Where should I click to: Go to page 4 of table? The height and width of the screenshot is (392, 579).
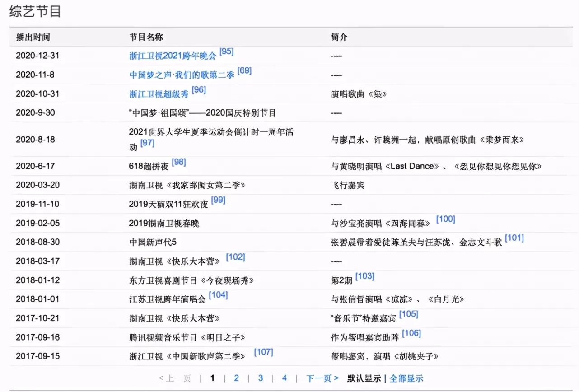tap(284, 378)
